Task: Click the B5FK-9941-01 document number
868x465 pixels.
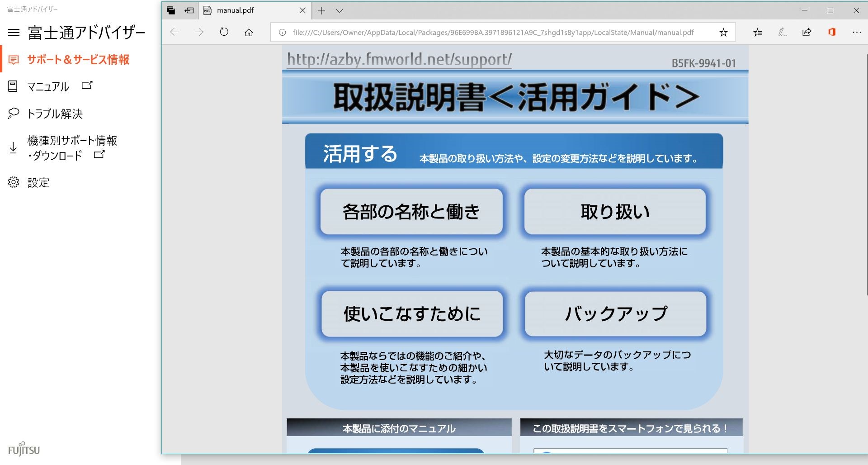Action: pyautogui.click(x=703, y=63)
